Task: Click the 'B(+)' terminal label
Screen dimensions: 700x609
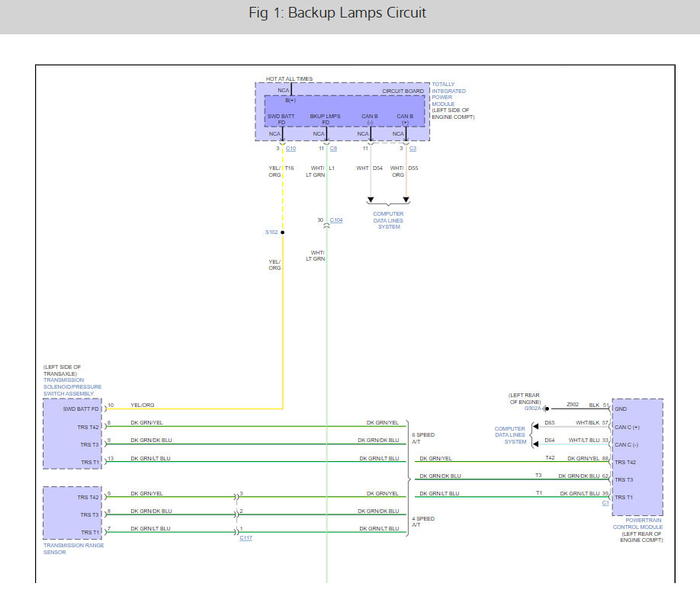Action: click(x=291, y=101)
